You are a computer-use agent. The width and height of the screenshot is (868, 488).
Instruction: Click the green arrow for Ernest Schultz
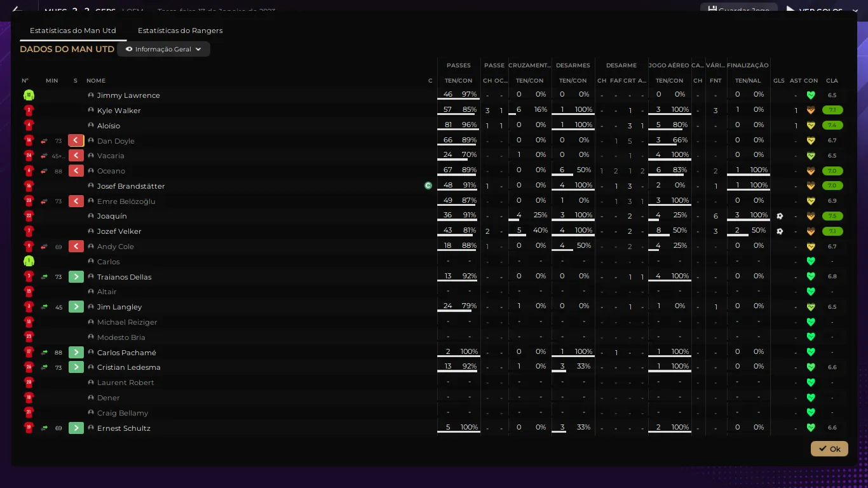(76, 428)
